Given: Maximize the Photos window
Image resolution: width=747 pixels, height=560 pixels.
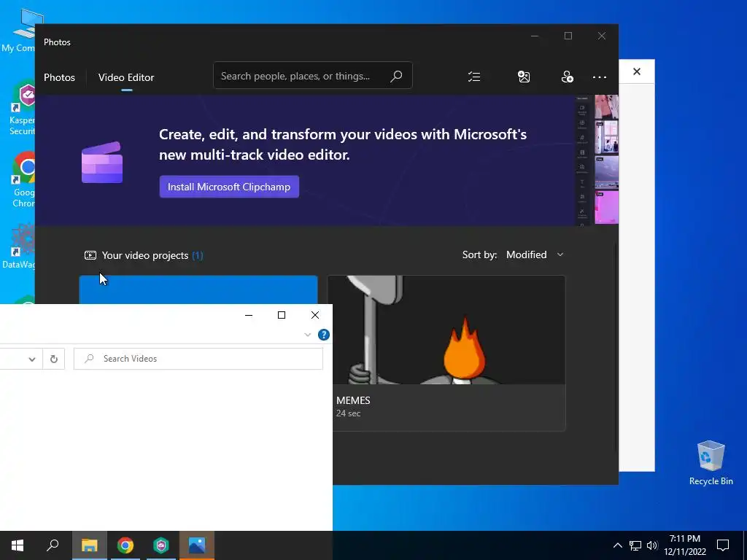Looking at the screenshot, I should (x=568, y=36).
